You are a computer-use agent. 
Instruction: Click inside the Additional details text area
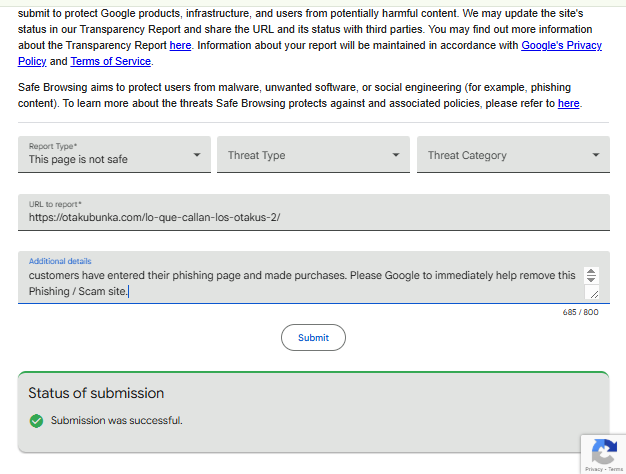(x=300, y=283)
